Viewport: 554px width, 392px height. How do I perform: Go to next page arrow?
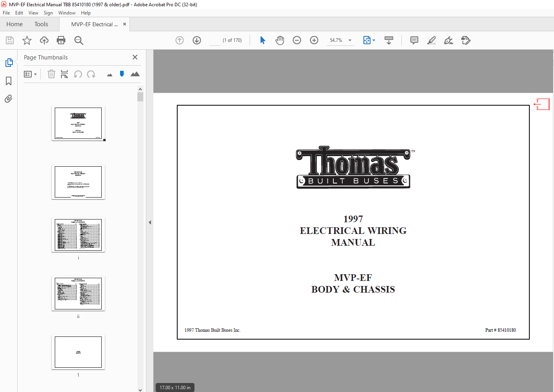pos(197,40)
